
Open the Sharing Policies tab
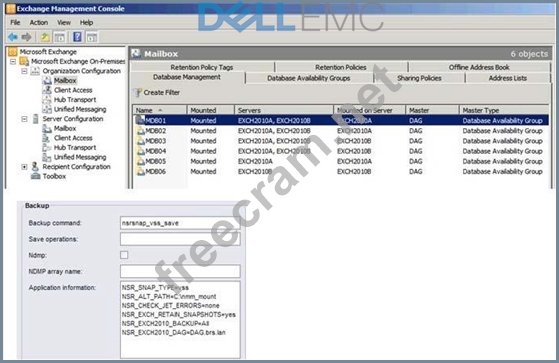pyautogui.click(x=419, y=78)
